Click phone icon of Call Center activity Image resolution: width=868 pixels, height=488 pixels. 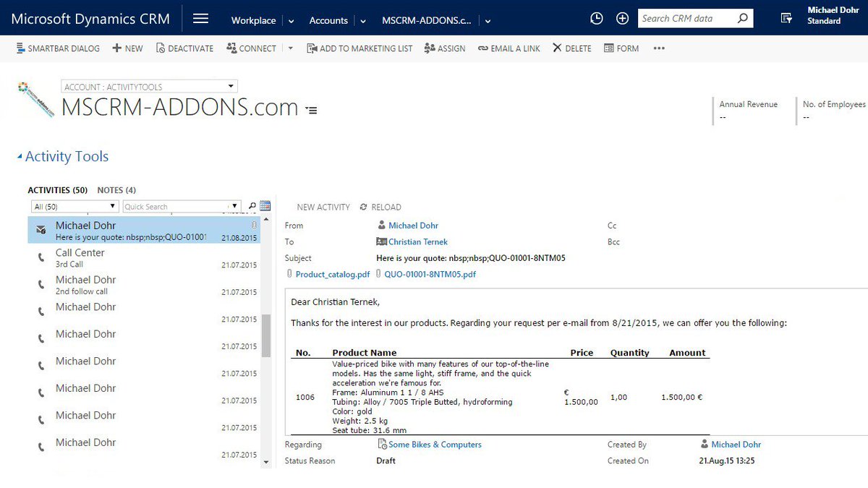(x=41, y=258)
